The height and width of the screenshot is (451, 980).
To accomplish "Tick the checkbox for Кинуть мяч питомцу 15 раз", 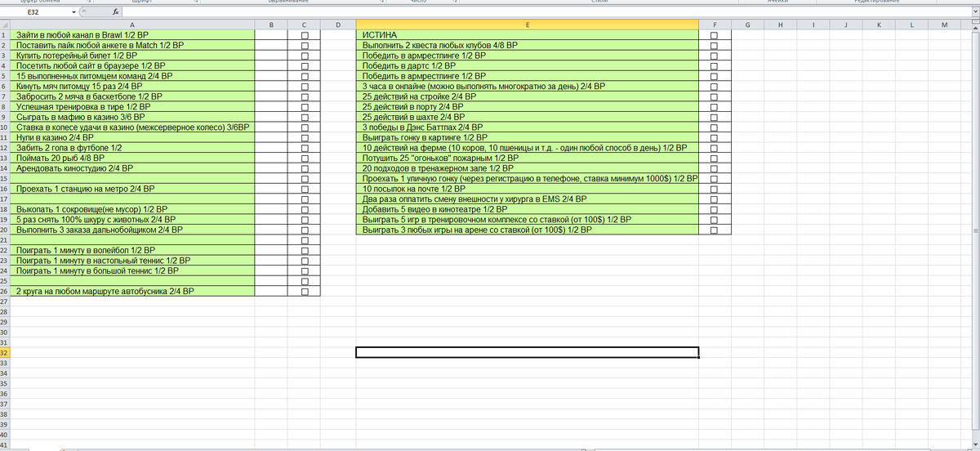I will pos(305,86).
